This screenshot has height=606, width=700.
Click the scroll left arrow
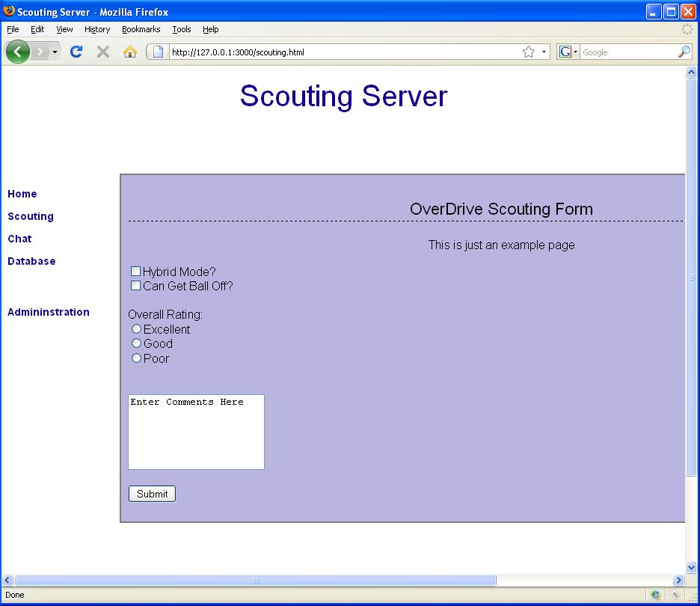(x=7, y=580)
